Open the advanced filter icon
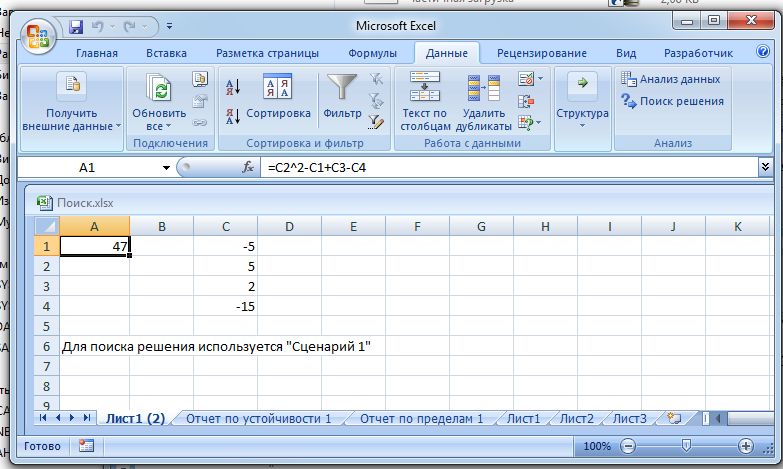Viewport: 783px width, 469px height. coord(376,122)
